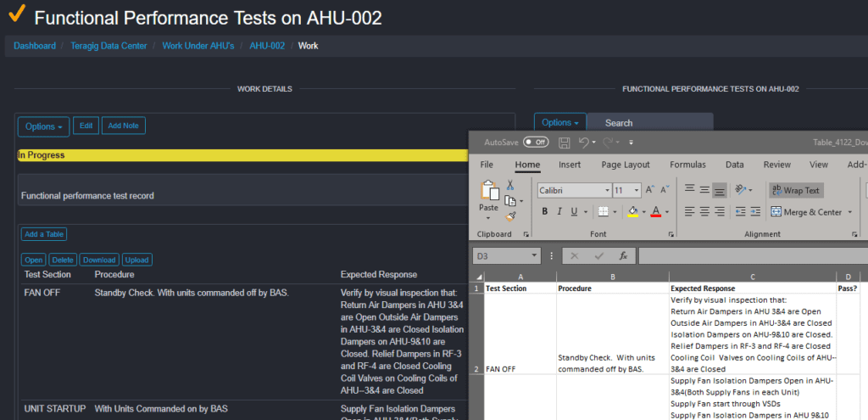Image resolution: width=868 pixels, height=420 pixels.
Task: Increase font size with the larger A
Action: pyautogui.click(x=651, y=190)
